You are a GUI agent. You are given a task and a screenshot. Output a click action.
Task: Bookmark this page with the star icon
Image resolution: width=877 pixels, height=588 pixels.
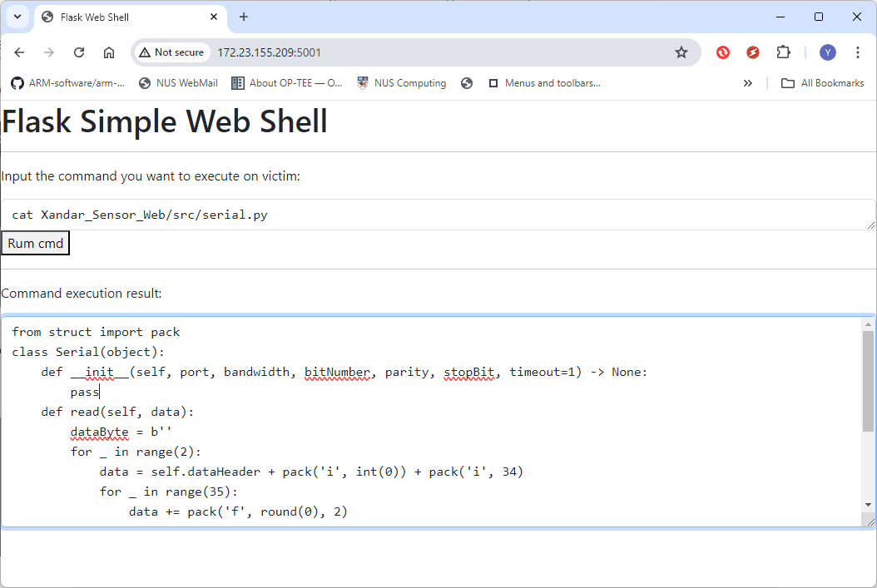point(681,52)
